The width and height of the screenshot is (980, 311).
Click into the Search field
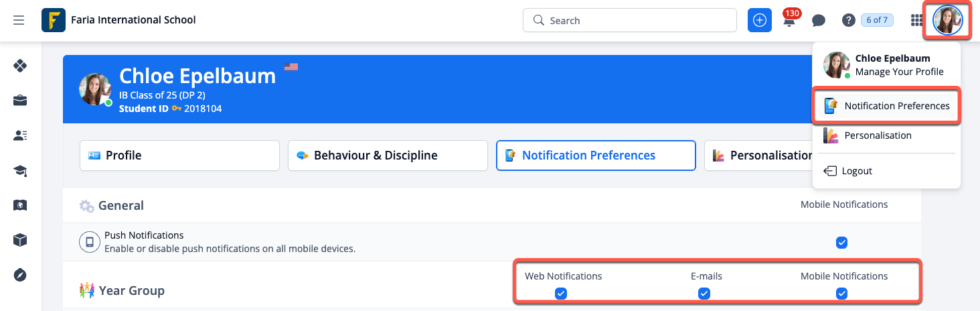pos(636,20)
